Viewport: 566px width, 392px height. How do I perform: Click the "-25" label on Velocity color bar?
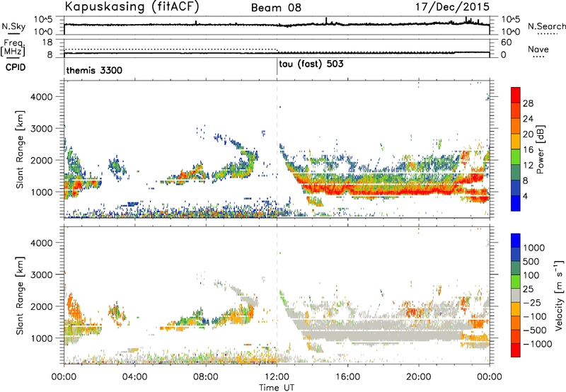coord(532,302)
